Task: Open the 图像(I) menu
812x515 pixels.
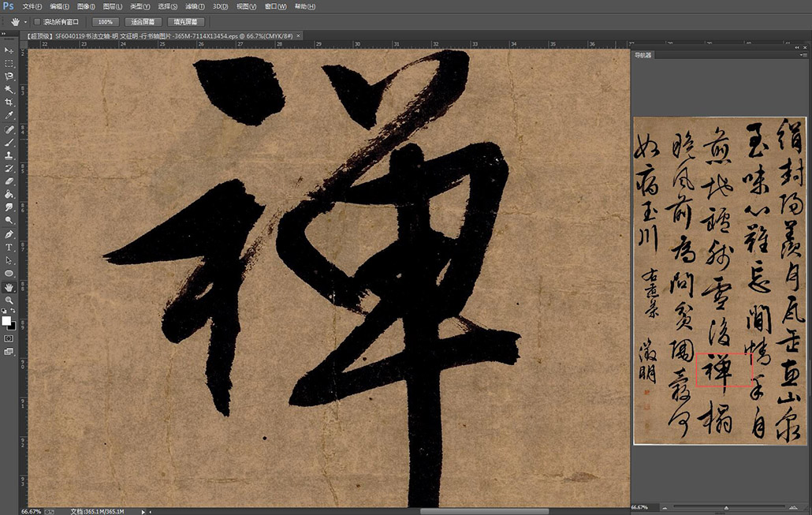Action: point(86,6)
